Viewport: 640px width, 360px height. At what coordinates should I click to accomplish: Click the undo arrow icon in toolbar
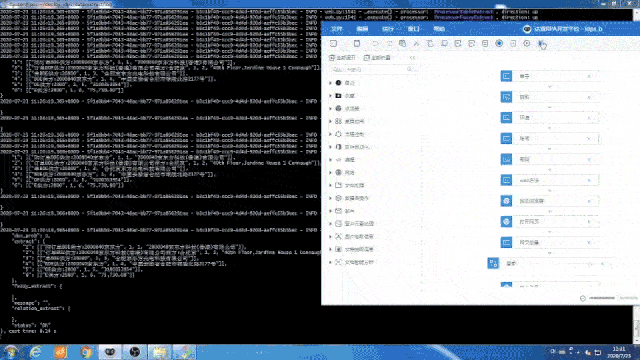pos(375,43)
